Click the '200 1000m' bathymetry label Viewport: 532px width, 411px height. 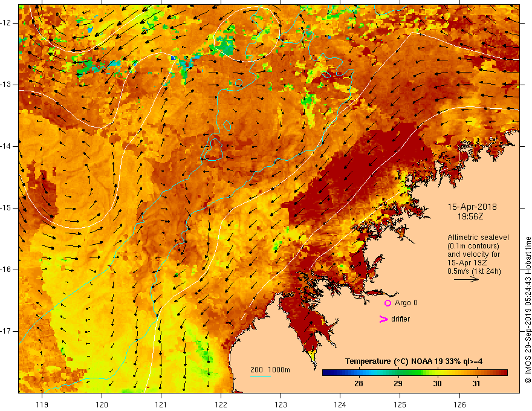click(270, 370)
